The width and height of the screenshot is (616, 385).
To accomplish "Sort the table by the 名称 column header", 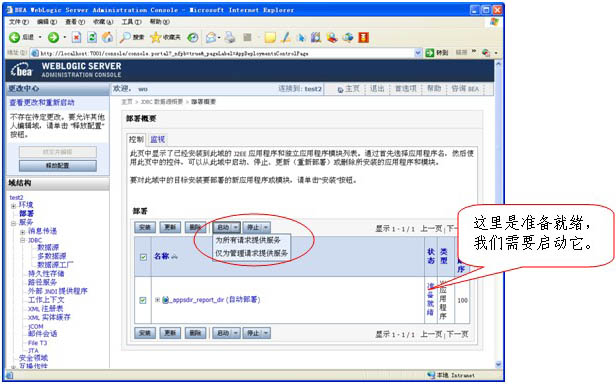I will (161, 257).
